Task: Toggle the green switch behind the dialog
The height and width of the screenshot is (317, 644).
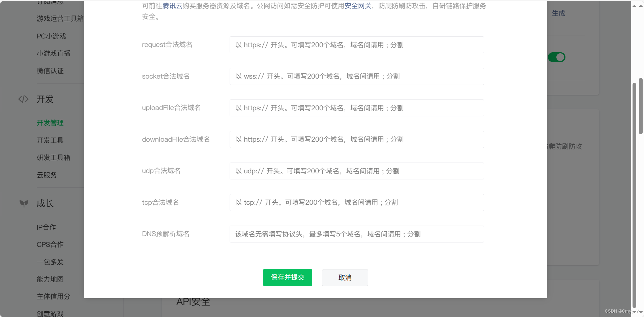Action: [x=556, y=57]
